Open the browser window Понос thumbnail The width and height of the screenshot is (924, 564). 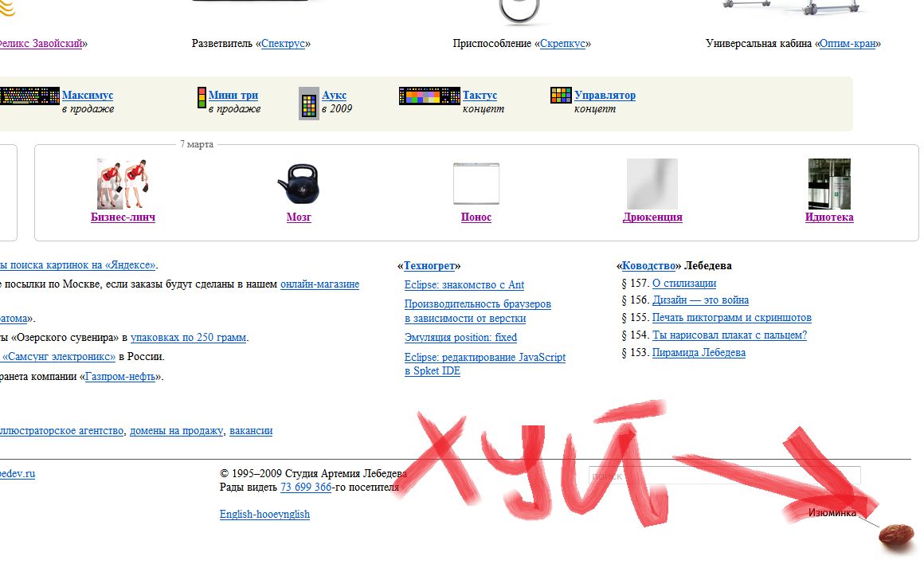(x=476, y=184)
